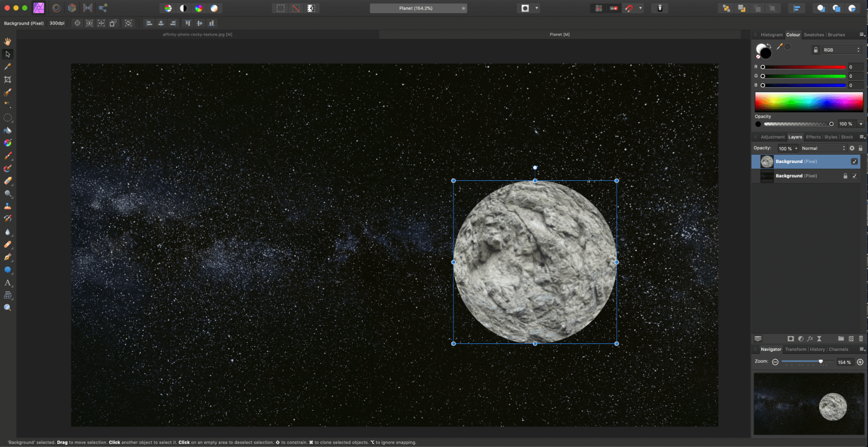
Task: Open the RGB colour model dropdown
Action: click(841, 50)
